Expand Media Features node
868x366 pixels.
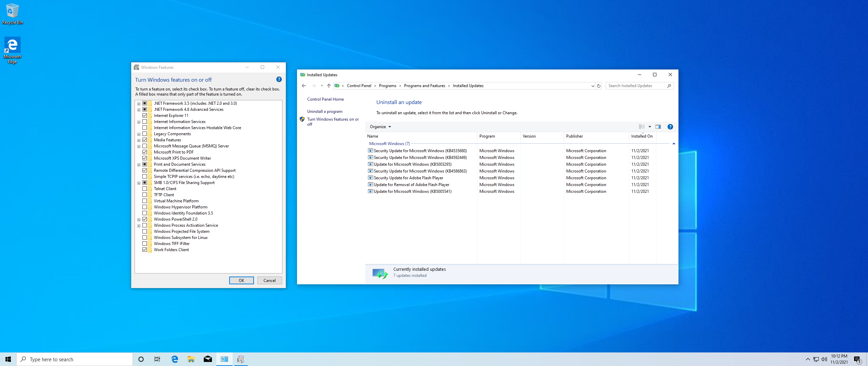(x=139, y=140)
